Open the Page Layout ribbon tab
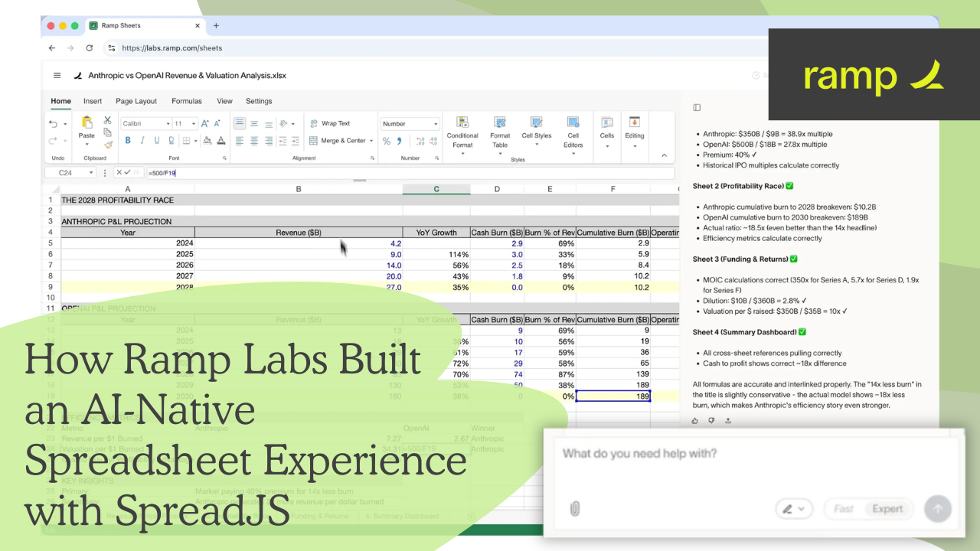The height and width of the screenshot is (551, 980). [136, 101]
